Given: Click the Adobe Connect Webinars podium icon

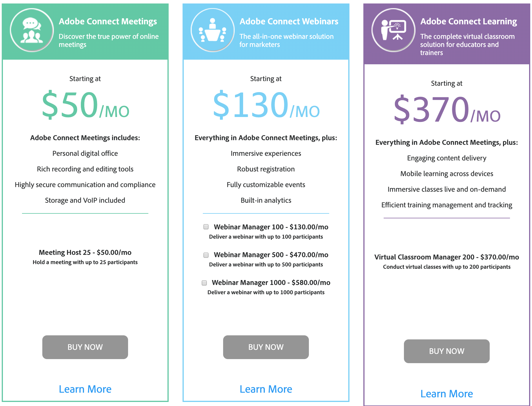Looking at the screenshot, I should [x=212, y=30].
